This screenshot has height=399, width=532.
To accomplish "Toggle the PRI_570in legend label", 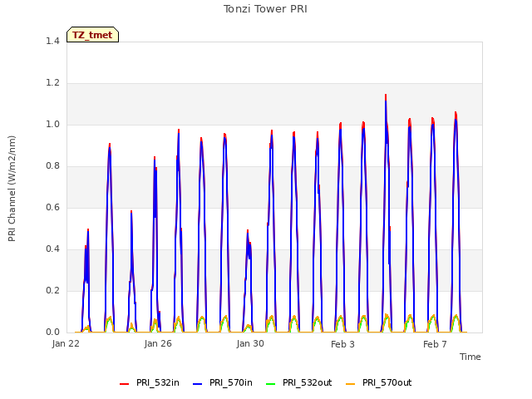I will (231, 382).
